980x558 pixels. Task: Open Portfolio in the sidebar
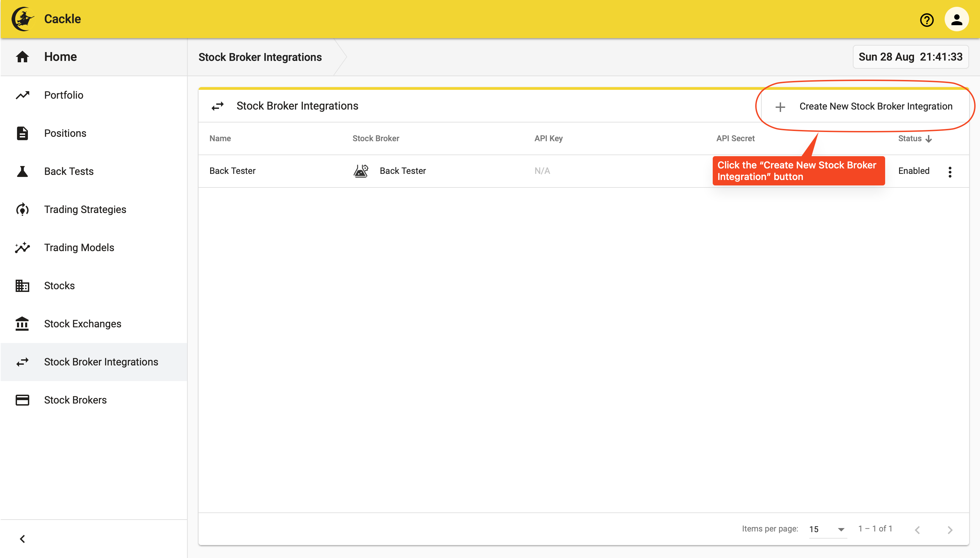pos(94,95)
